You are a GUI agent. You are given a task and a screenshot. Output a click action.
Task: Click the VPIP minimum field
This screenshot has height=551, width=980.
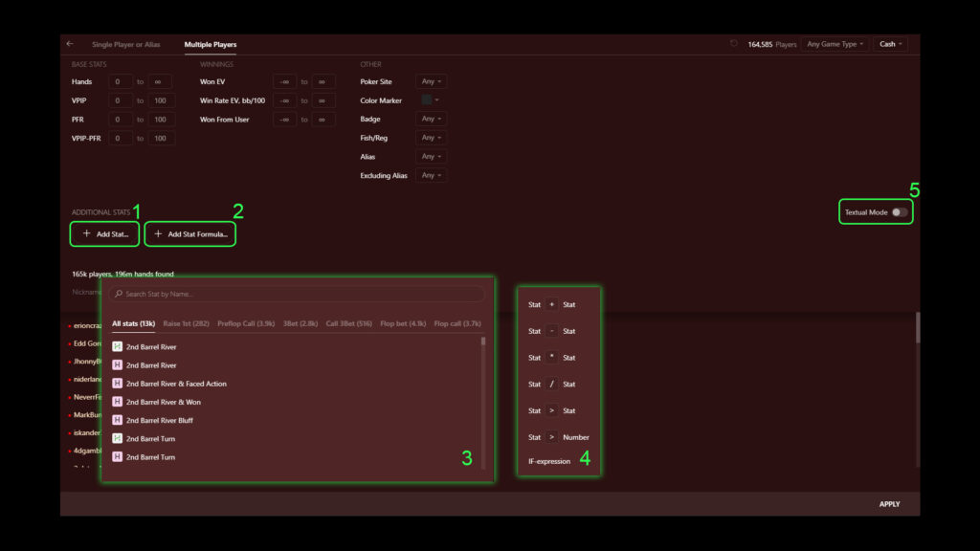coord(120,100)
